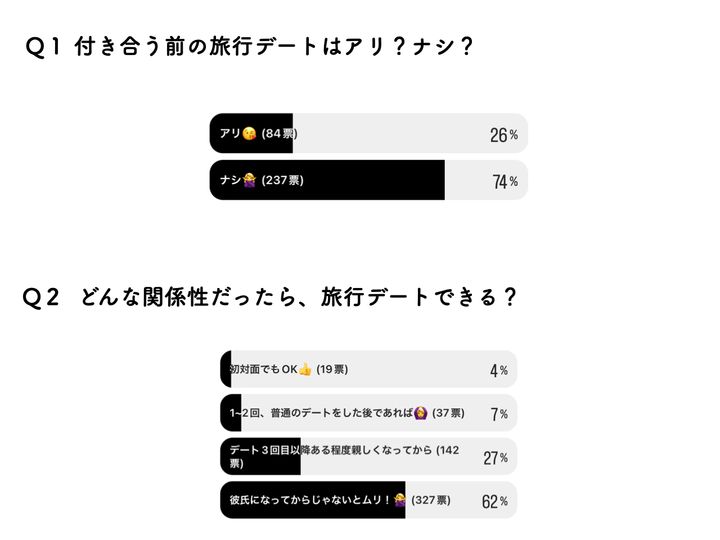This screenshot has height=540, width=720.
Task: Click the 4% result value
Action: (498, 370)
